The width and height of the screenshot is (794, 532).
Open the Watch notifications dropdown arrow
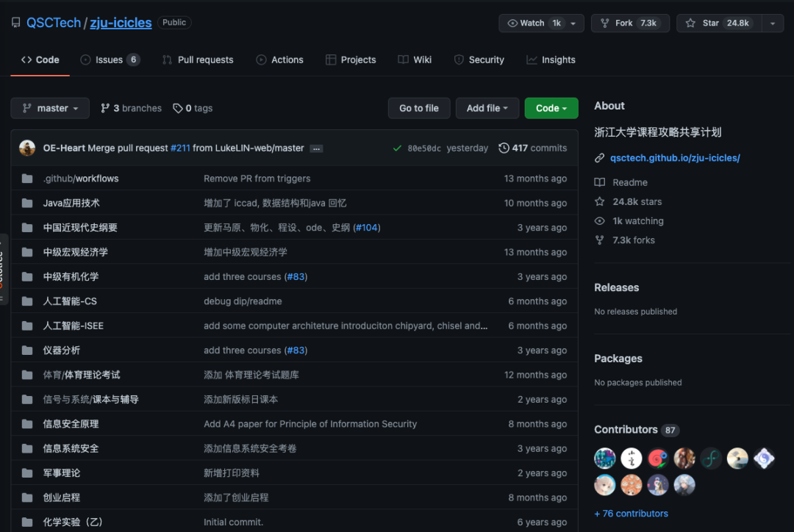573,24
